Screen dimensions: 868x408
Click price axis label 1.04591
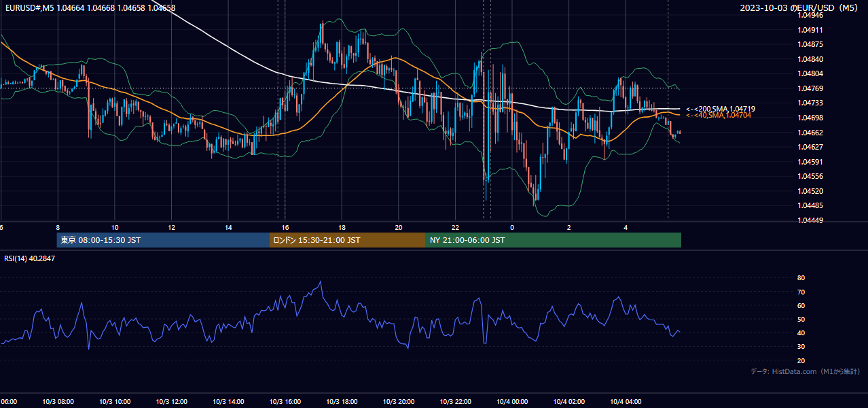(810, 162)
